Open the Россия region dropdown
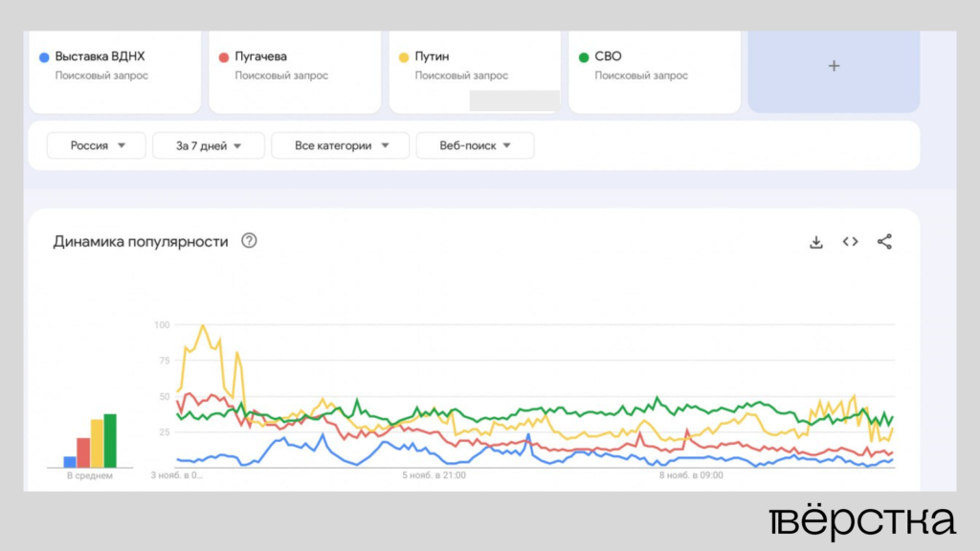 pyautogui.click(x=96, y=145)
